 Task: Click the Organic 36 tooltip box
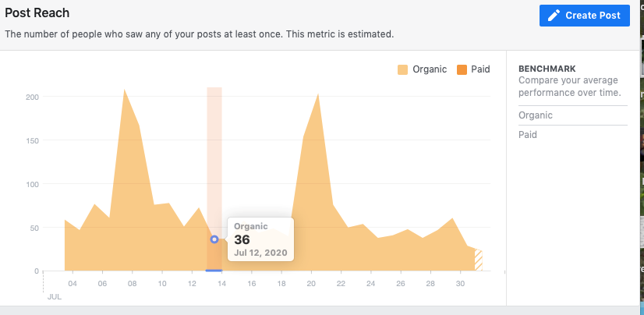261,239
